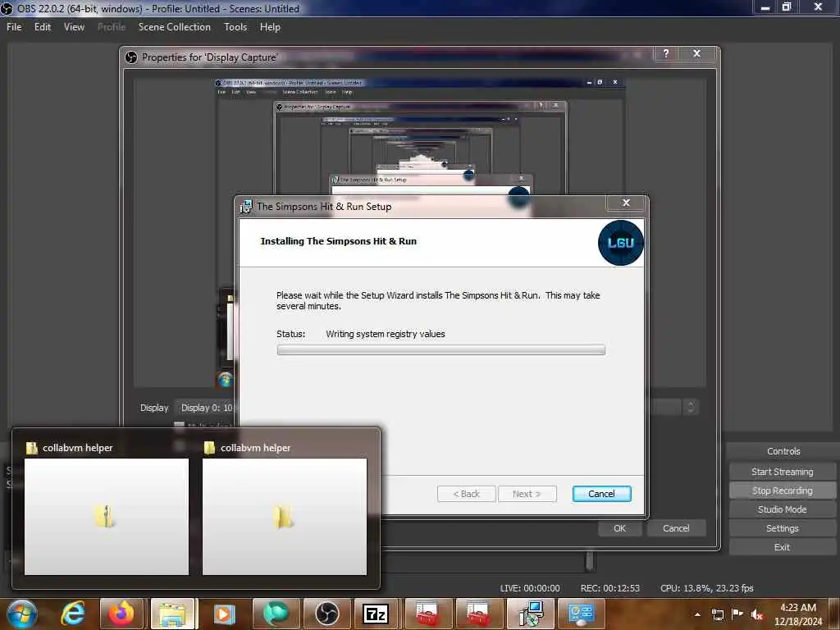Open the Edit menu
840x630 pixels.
[43, 27]
